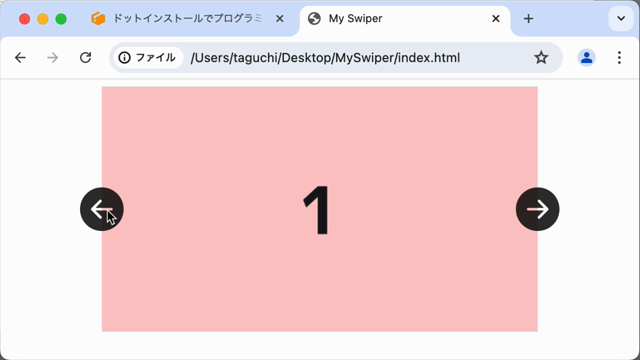Open the user profile icon
Viewport: 640px width, 360px height.
[x=587, y=58]
